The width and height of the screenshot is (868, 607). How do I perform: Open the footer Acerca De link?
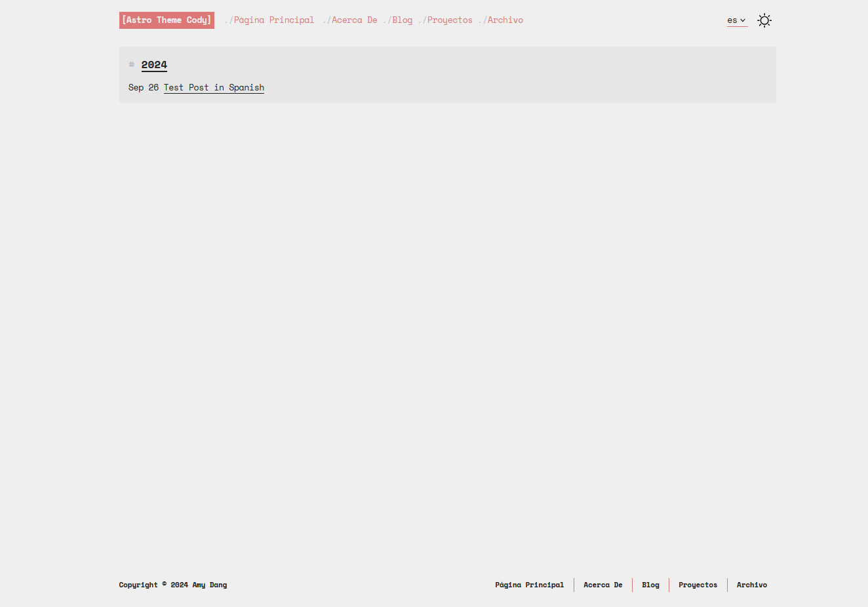602,585
